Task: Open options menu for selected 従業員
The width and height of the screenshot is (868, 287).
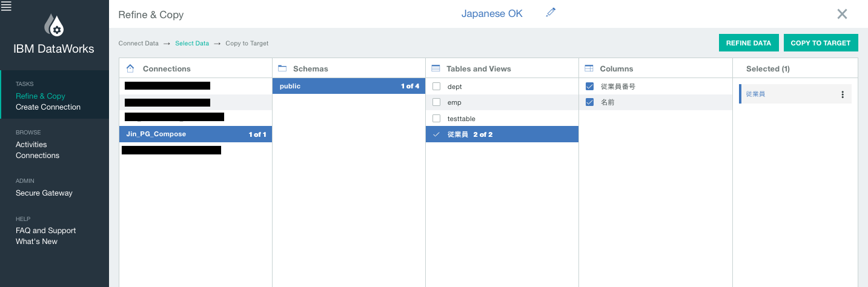Action: [843, 94]
